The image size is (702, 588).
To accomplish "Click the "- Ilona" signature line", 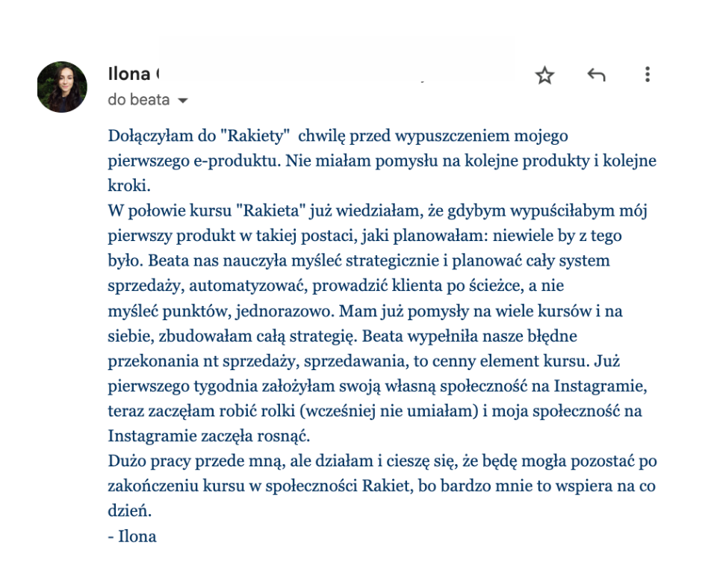I will [x=132, y=536].
